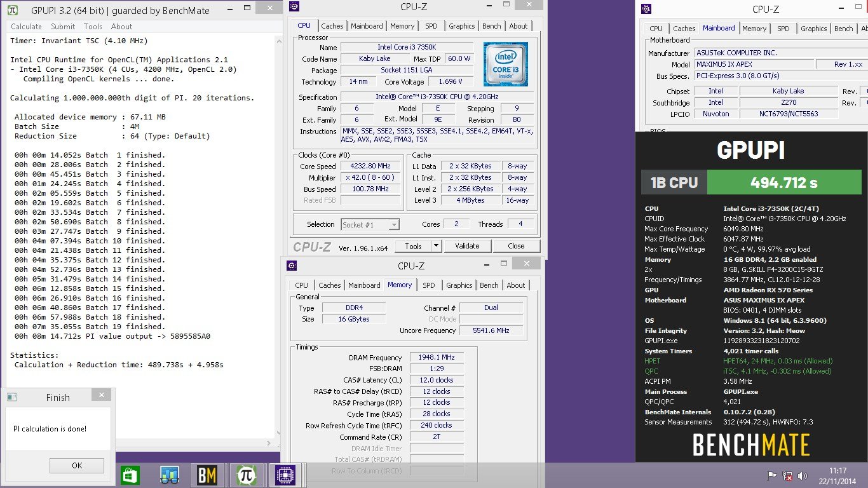Open the About menu in GPUPI

click(x=121, y=27)
